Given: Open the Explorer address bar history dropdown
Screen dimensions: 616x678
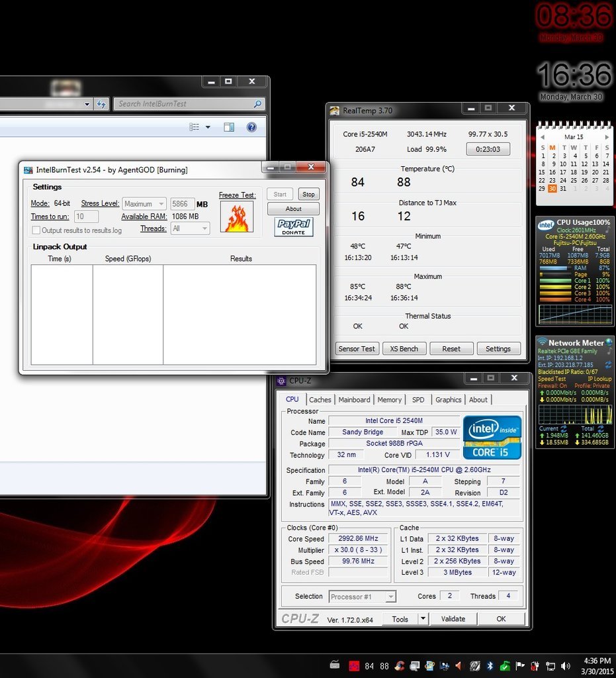Looking at the screenshot, I should pyautogui.click(x=87, y=104).
